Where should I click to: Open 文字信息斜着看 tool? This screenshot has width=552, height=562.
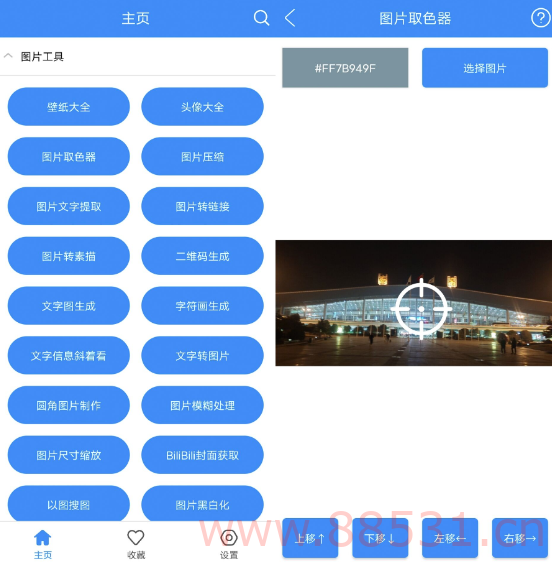pyautogui.click(x=68, y=356)
